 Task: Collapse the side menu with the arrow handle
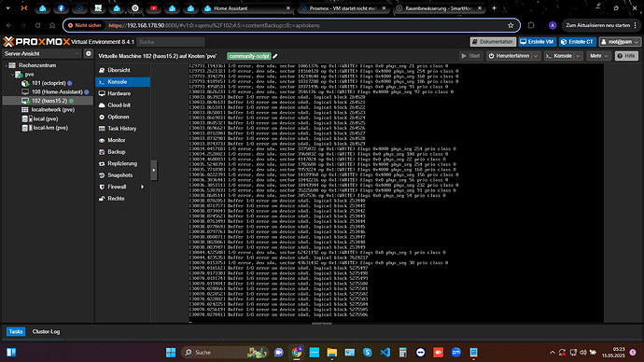154,170
